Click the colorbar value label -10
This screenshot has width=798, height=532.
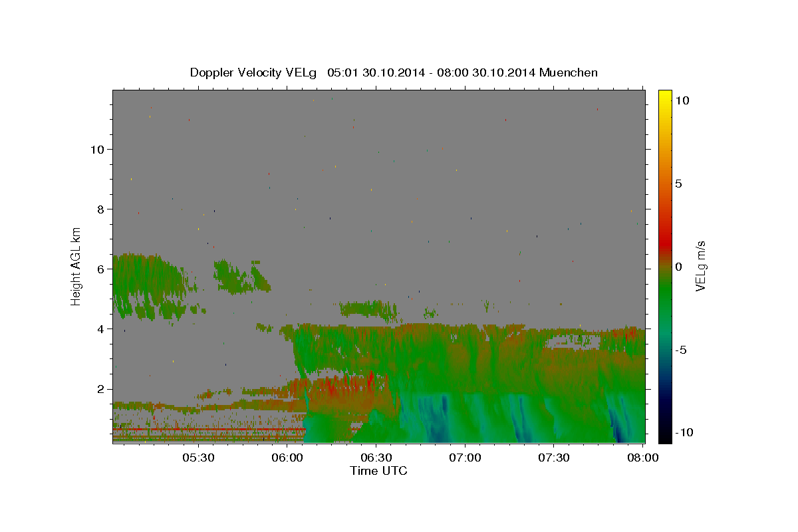click(x=684, y=432)
